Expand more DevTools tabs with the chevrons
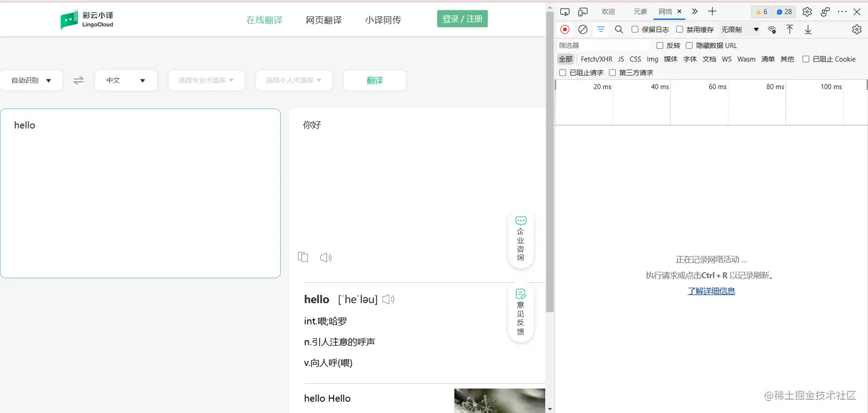The height and width of the screenshot is (413, 868). pos(695,11)
